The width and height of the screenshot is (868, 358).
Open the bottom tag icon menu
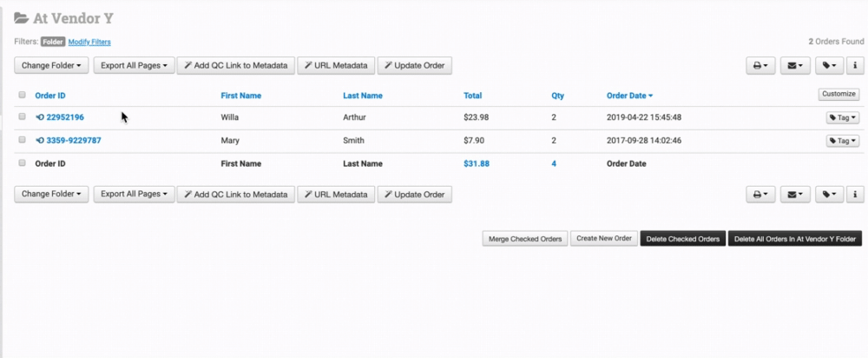tap(828, 195)
